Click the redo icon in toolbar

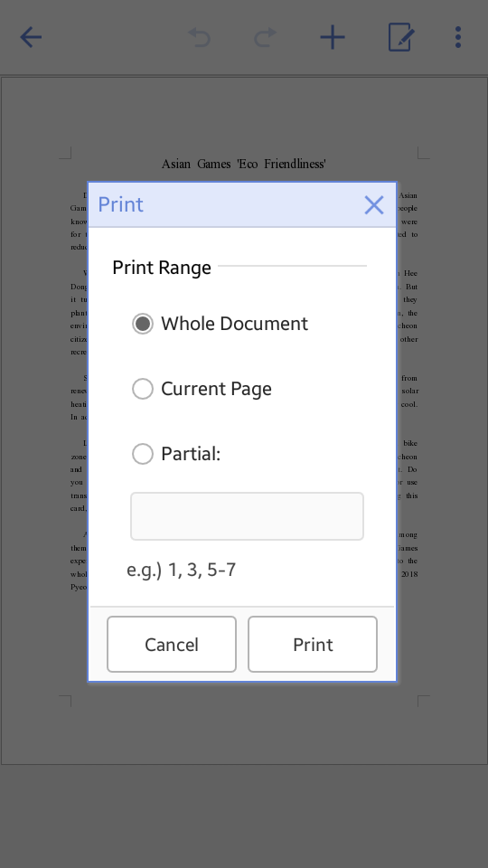point(265,38)
